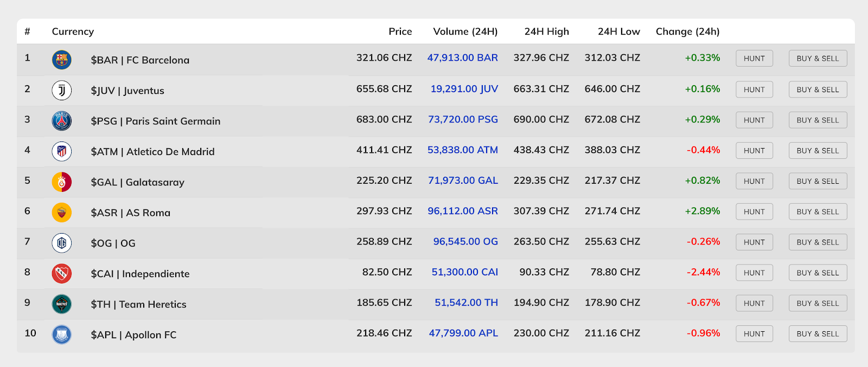Hit HUNT for the $APL row

[x=754, y=334]
